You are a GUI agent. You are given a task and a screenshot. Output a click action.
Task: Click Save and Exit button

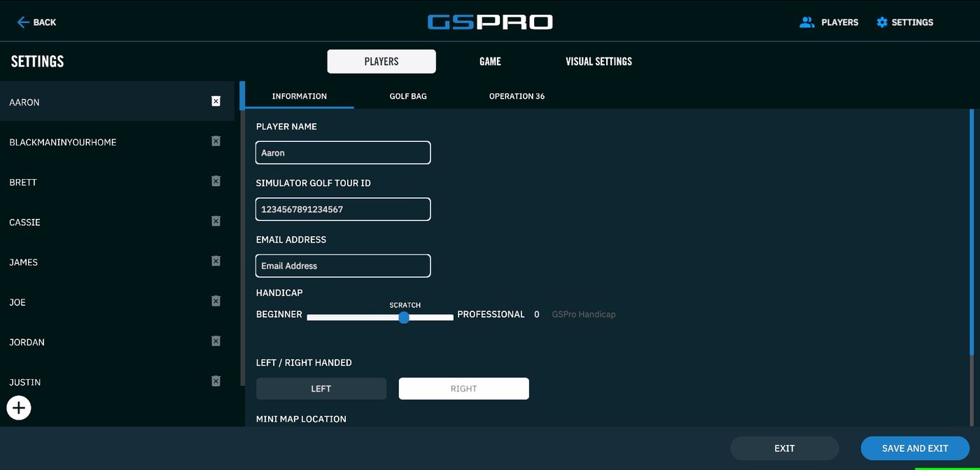tap(915, 448)
